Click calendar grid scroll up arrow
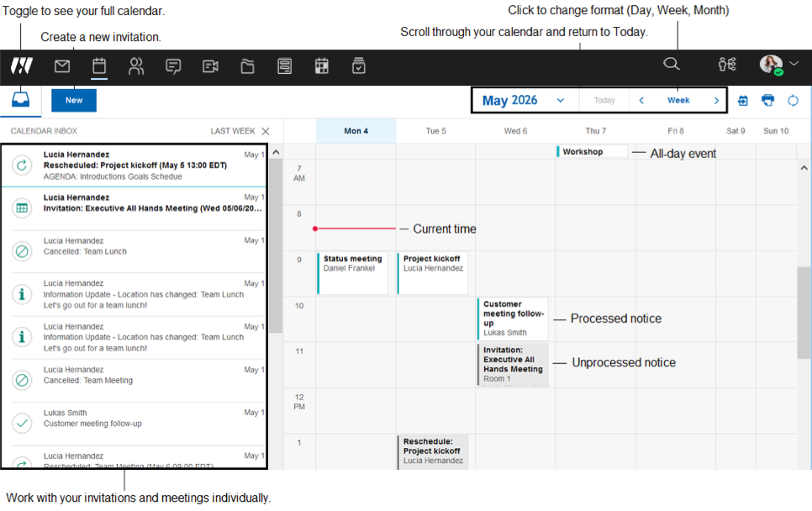The image size is (812, 511). [804, 168]
